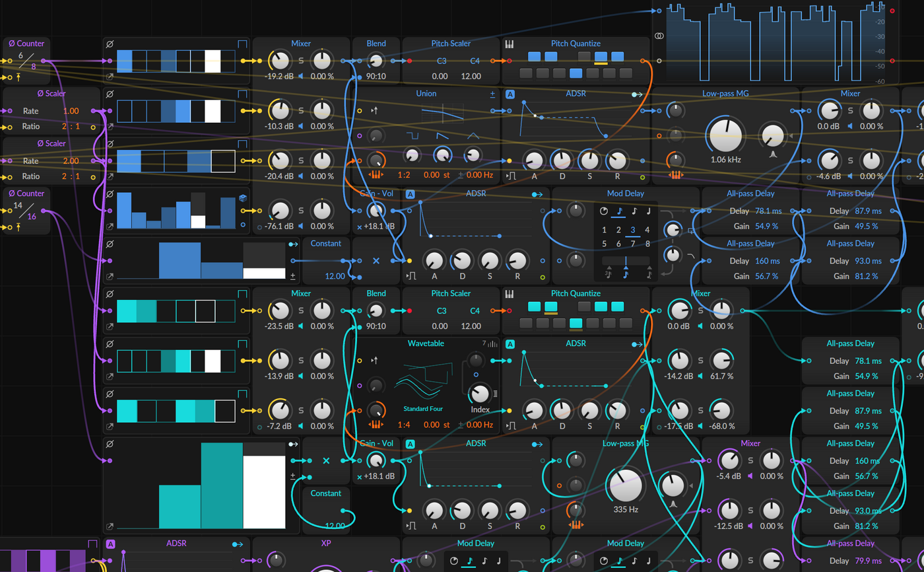This screenshot has width=924, height=572.
Task: Select the clock time-unit icon in the blue Mod Delay
Action: [x=604, y=211]
